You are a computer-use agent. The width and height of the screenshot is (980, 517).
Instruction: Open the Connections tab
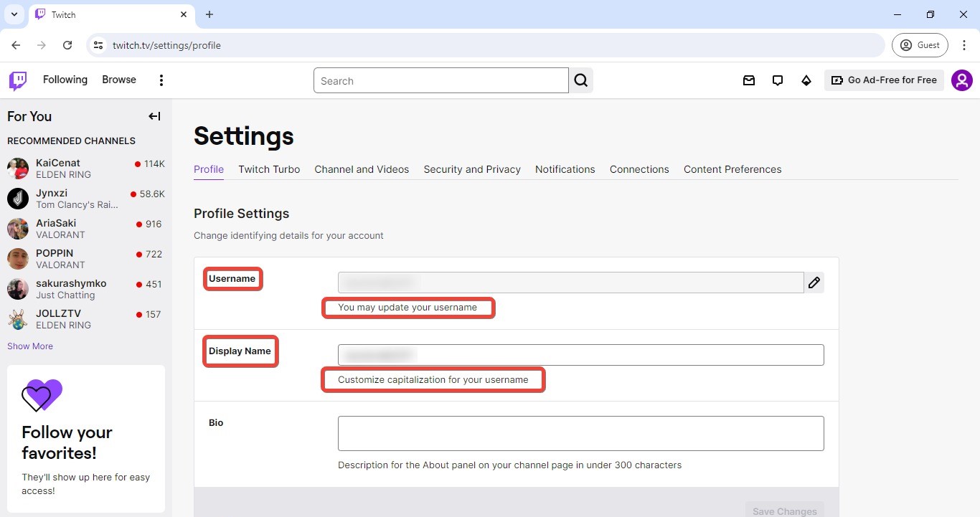pyautogui.click(x=639, y=169)
